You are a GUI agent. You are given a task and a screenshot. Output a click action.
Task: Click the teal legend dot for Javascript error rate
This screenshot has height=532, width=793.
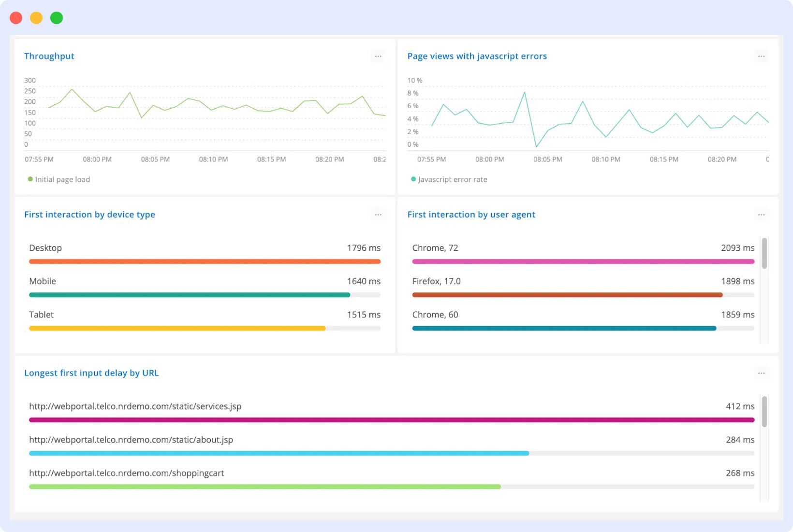pyautogui.click(x=412, y=178)
